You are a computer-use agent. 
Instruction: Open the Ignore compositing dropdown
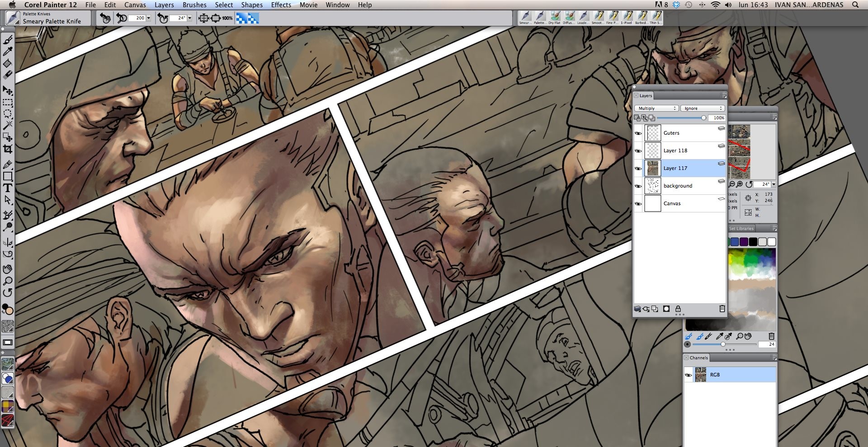click(x=703, y=108)
